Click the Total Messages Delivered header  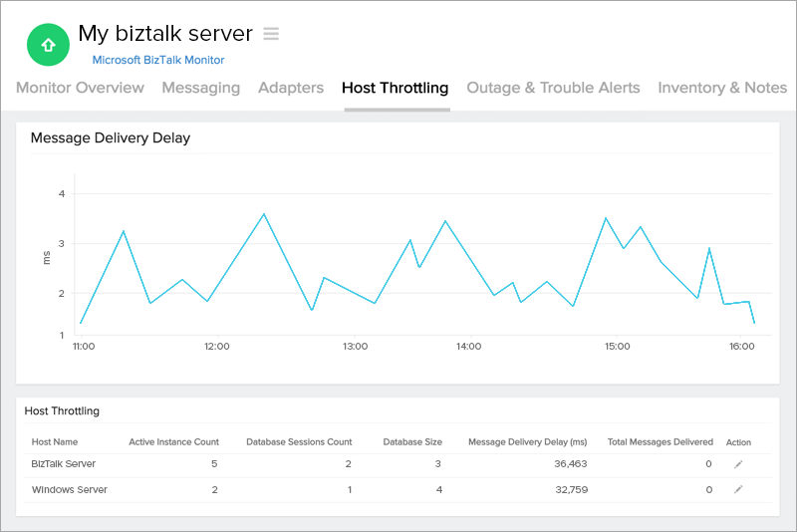coord(660,441)
